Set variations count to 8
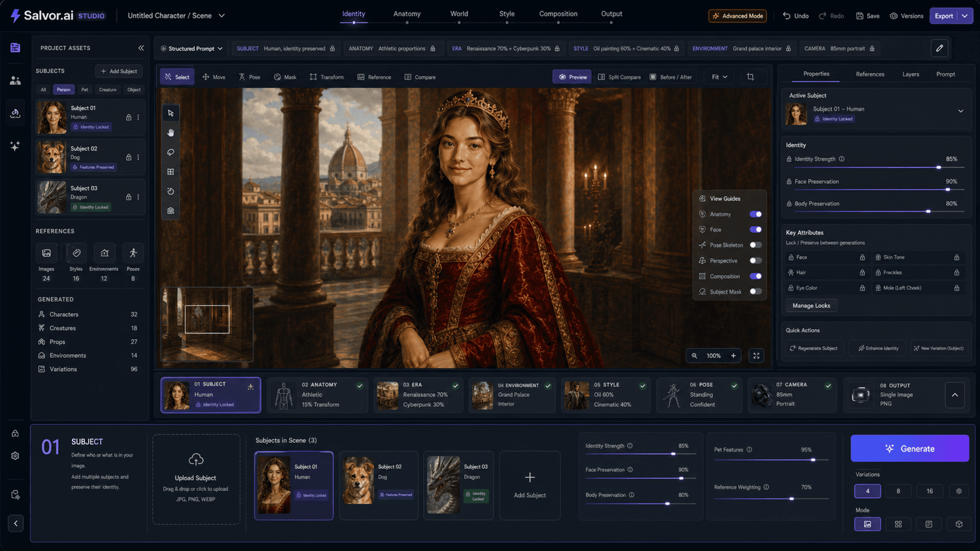980x551 pixels. [x=898, y=491]
